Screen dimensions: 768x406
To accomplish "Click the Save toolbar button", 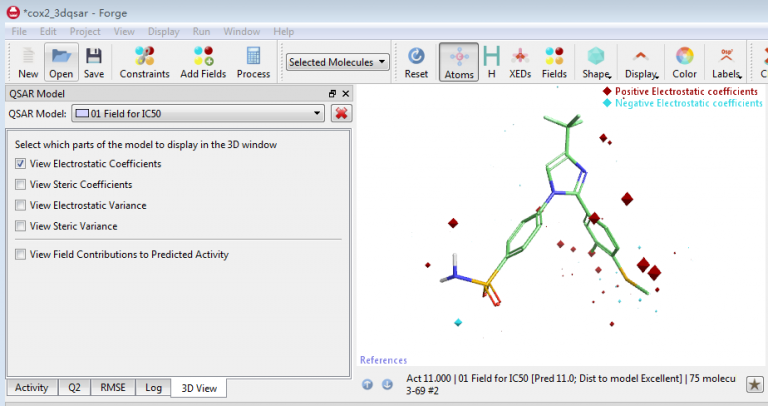I will pos(93,62).
